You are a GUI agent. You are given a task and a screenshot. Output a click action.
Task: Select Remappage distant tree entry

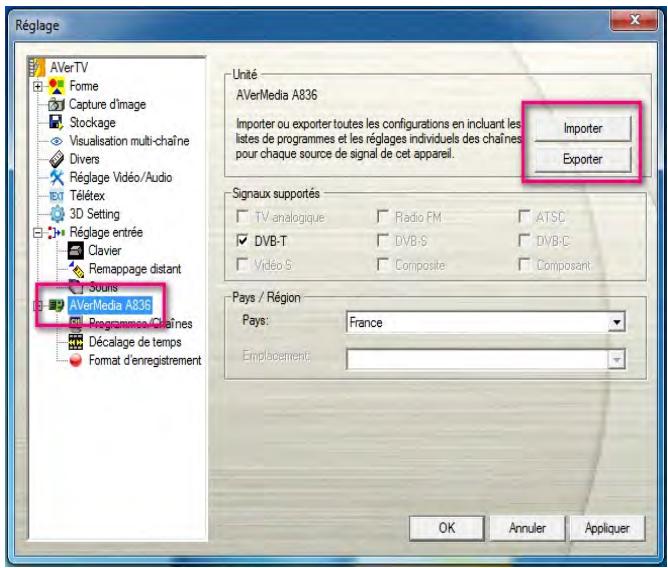pos(135,269)
